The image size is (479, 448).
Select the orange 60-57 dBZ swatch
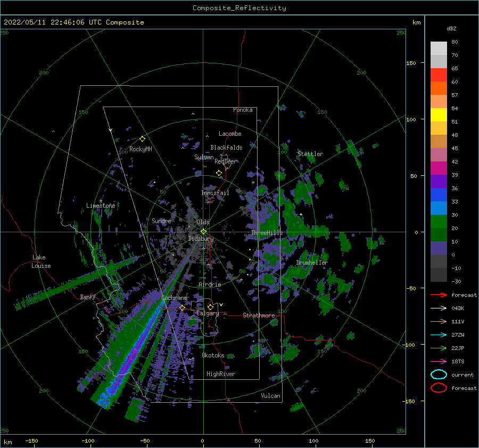click(x=439, y=88)
